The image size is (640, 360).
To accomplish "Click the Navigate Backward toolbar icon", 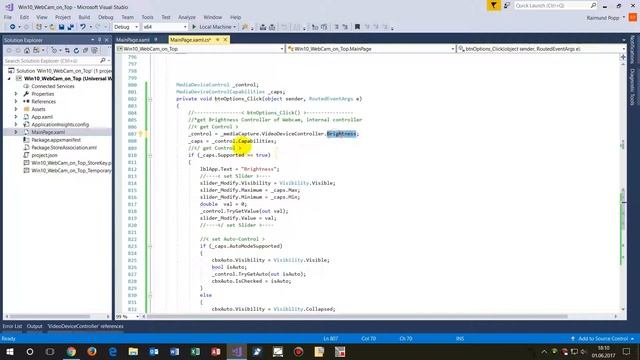I will click(12, 27).
